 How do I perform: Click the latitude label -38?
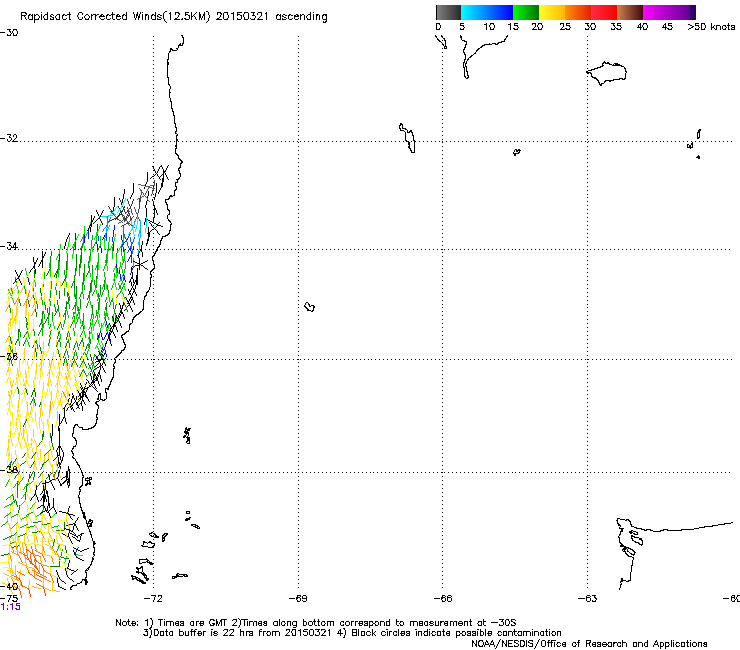click(10, 470)
